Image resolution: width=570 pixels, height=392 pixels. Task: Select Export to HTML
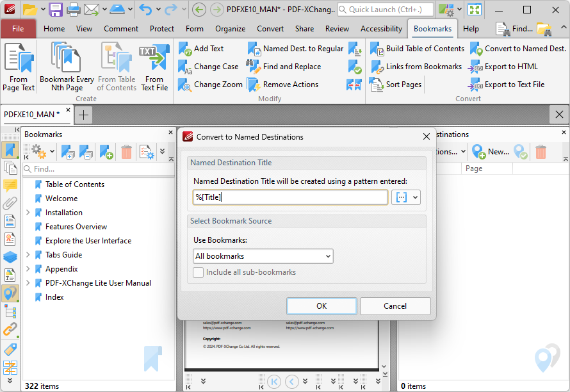503,67
